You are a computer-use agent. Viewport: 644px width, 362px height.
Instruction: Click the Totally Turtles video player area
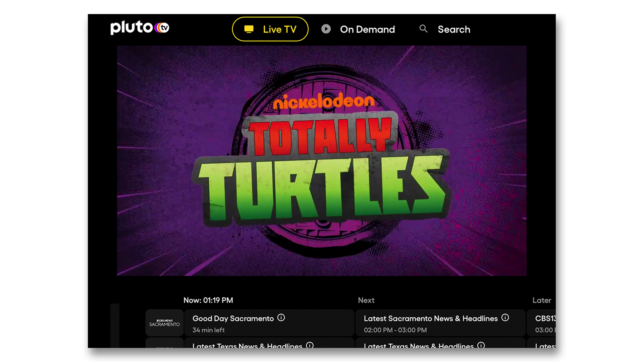tap(322, 161)
